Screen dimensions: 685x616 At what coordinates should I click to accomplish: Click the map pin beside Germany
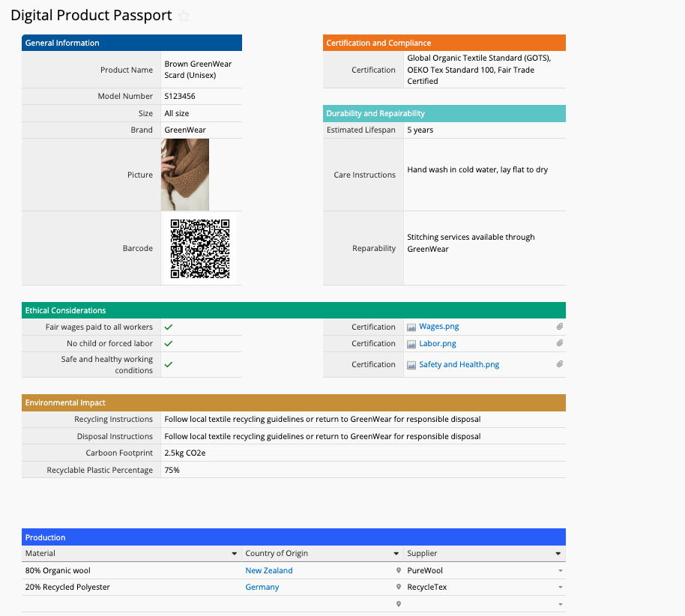coord(398,588)
